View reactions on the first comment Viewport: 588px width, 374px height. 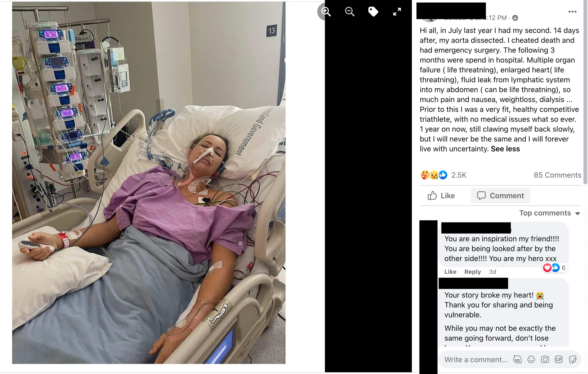coord(554,268)
